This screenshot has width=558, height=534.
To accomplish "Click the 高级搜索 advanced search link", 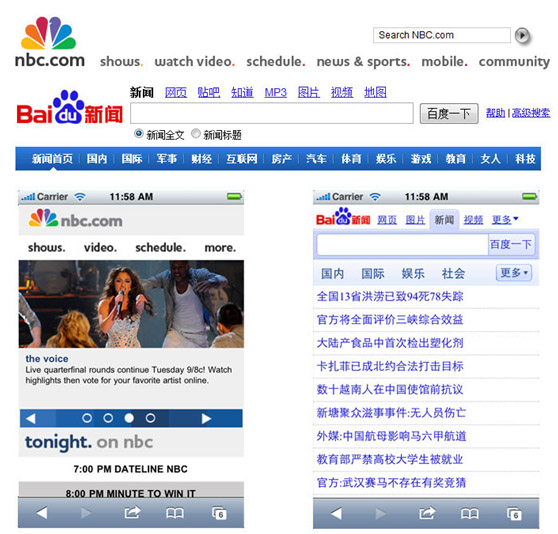I will 531,113.
